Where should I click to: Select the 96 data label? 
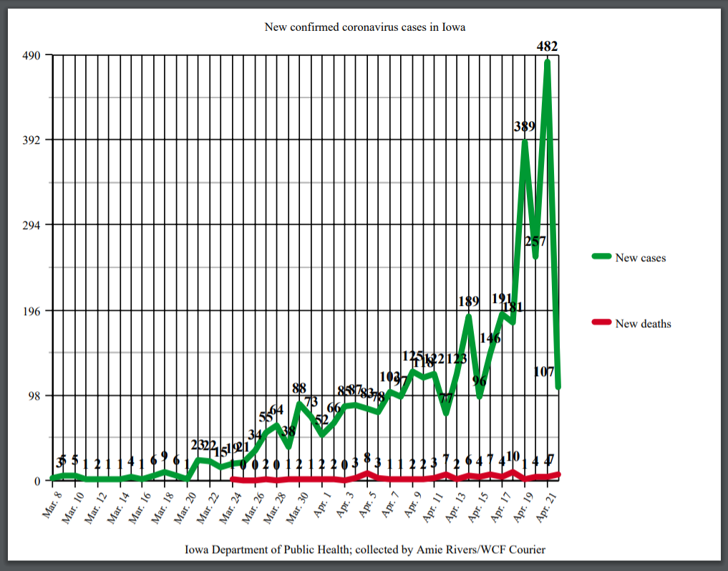(x=480, y=381)
